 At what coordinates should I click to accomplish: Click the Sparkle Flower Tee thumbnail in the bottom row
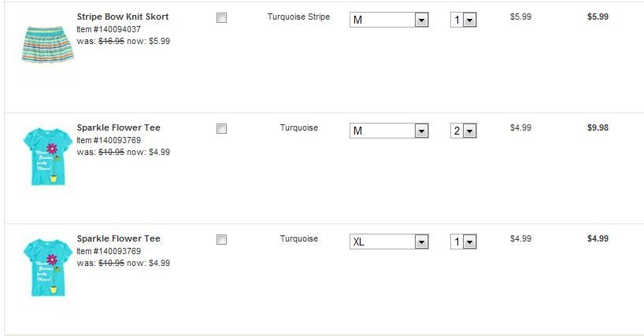tap(47, 264)
